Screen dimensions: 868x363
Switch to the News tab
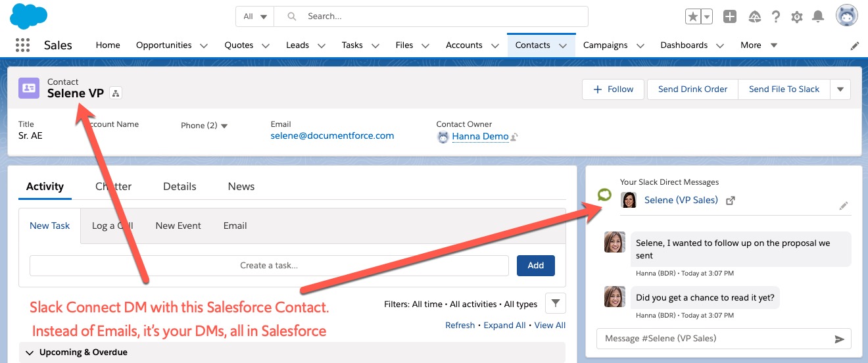(x=241, y=187)
